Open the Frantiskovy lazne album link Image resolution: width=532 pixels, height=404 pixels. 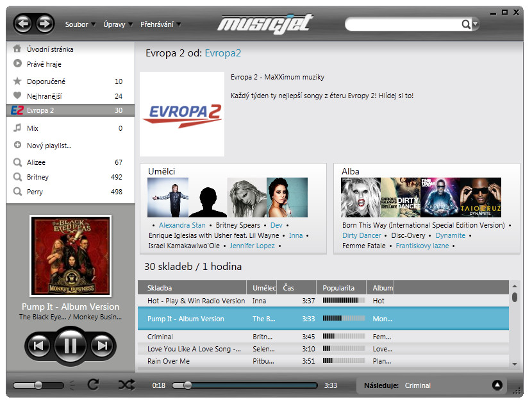[422, 246]
